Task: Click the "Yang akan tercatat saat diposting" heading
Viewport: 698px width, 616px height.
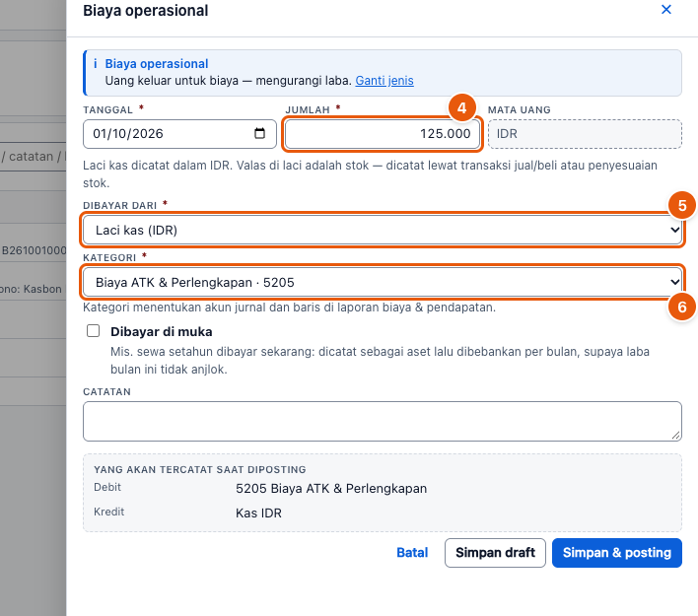Action: click(200, 469)
